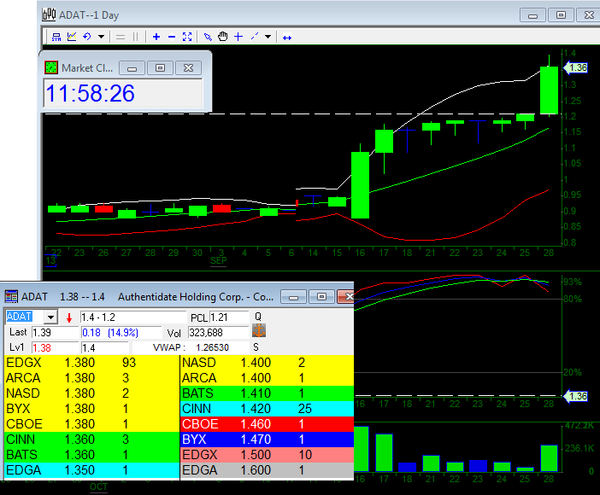Screen dimensions: 600x495
Task: Select the BYX bid row at 1.380
Action: [91, 409]
